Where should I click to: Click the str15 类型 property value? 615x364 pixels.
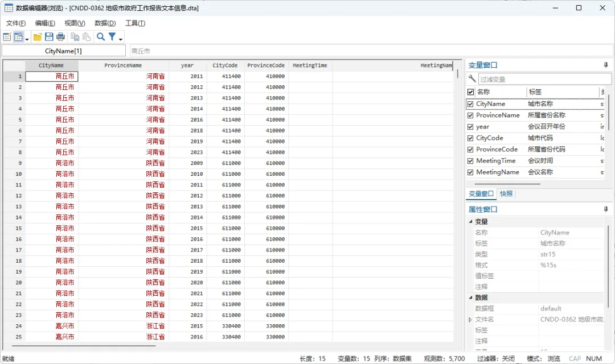(548, 254)
